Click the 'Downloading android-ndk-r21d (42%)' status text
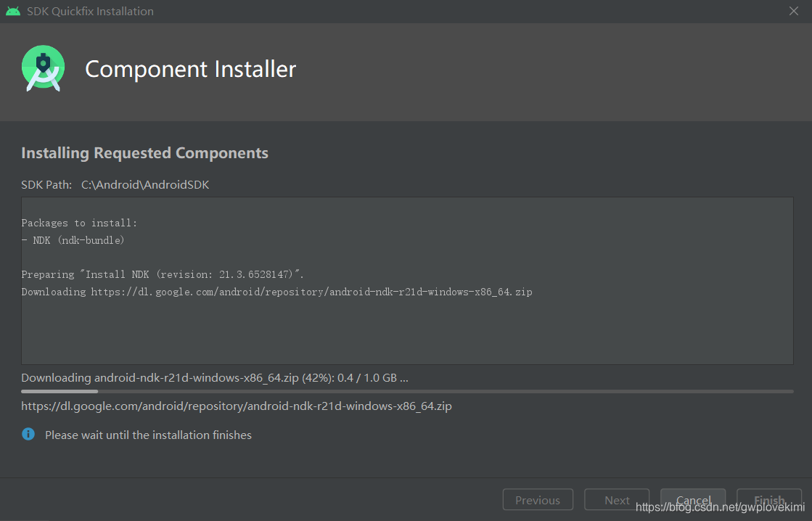 tap(214, 378)
